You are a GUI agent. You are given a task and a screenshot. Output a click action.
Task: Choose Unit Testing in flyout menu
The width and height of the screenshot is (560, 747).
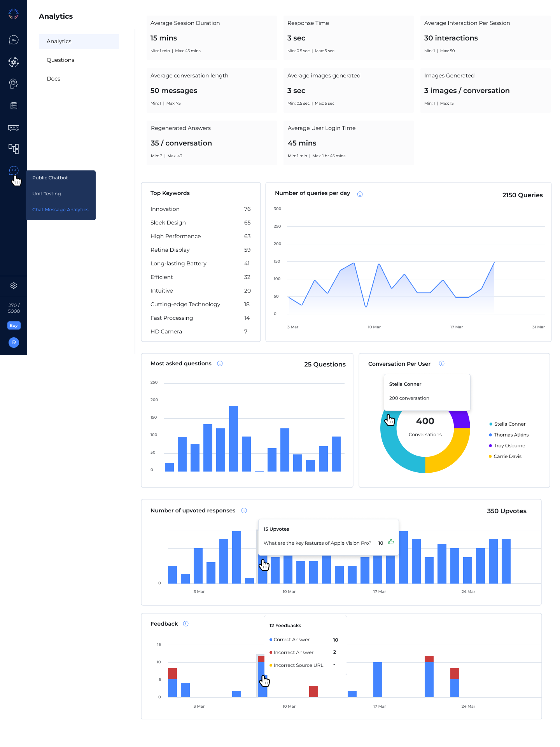coord(47,194)
